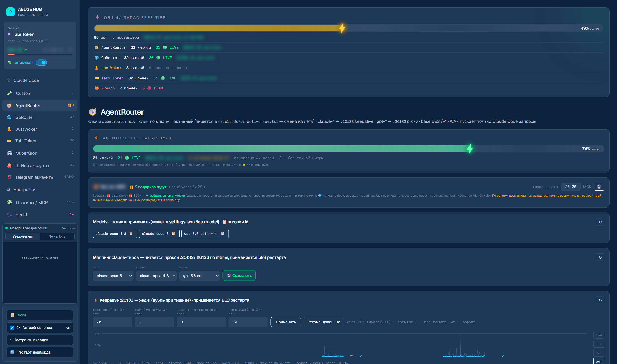Toggle the Автообновление checkbox

[12, 327]
